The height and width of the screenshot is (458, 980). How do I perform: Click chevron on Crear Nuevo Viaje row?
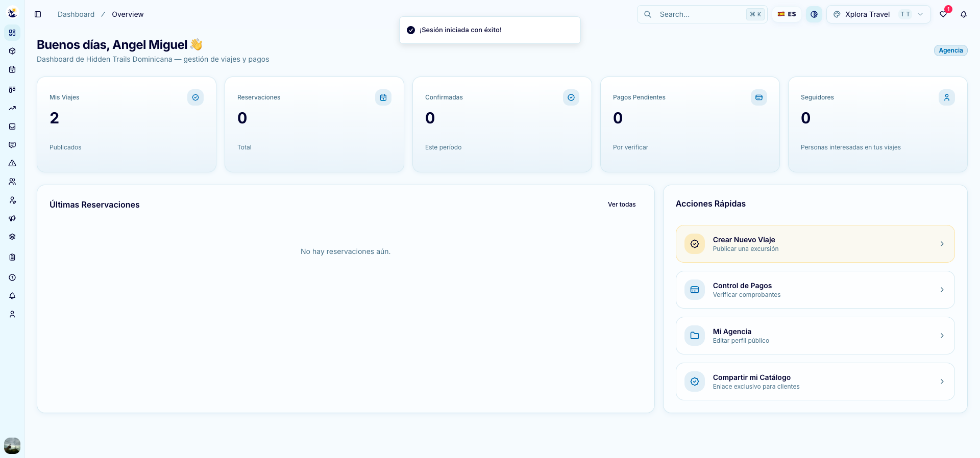(x=942, y=244)
